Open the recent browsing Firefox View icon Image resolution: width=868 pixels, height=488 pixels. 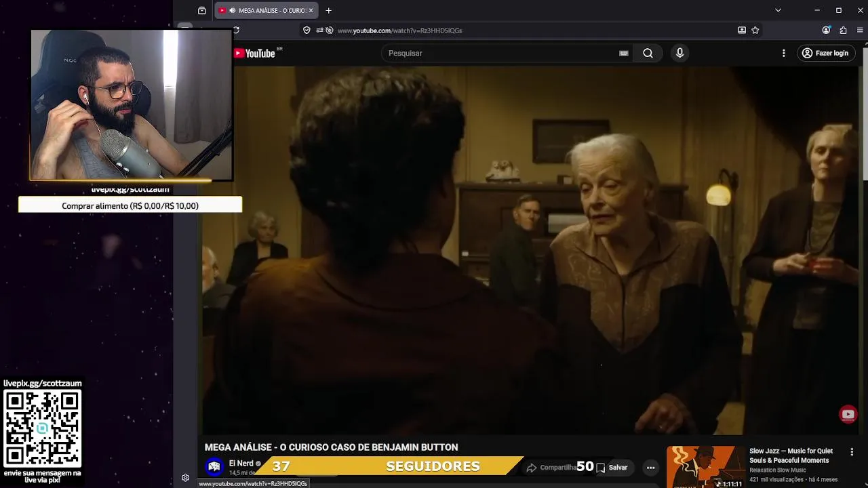click(x=201, y=10)
